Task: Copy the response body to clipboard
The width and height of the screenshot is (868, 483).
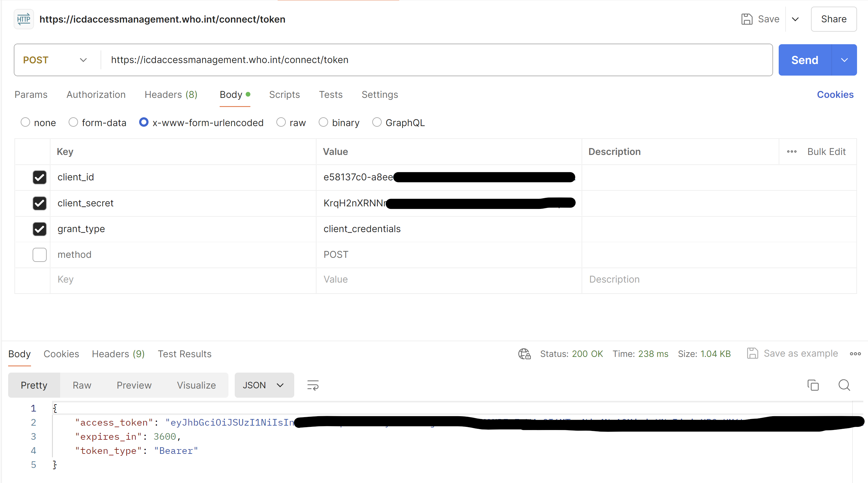Action: click(x=813, y=385)
